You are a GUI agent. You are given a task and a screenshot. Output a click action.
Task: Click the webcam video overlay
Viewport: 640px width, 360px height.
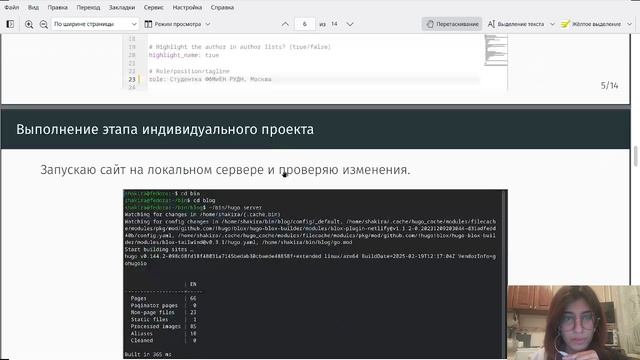573,322
